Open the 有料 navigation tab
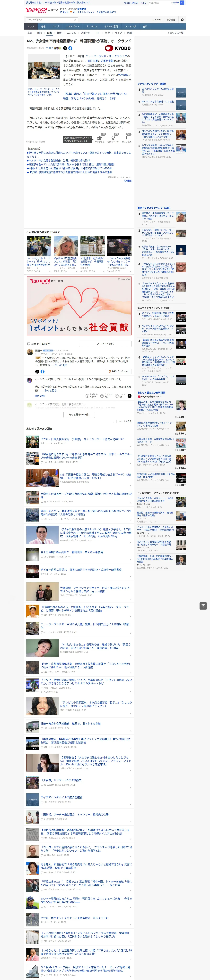This screenshot has height=980, width=210. [145, 27]
